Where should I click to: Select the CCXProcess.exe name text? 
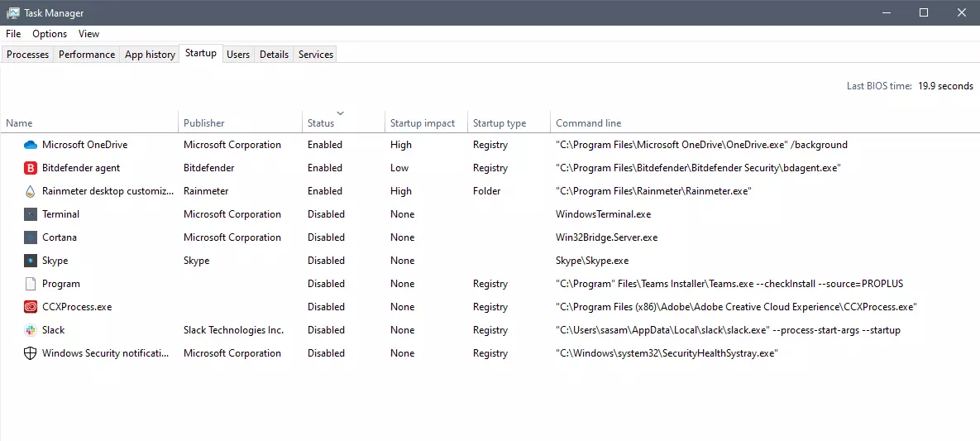pyautogui.click(x=77, y=307)
